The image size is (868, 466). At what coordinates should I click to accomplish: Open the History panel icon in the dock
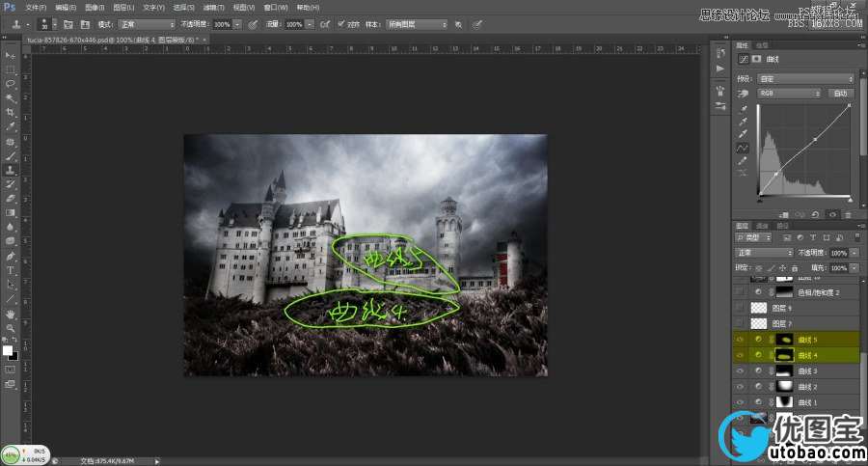719,53
